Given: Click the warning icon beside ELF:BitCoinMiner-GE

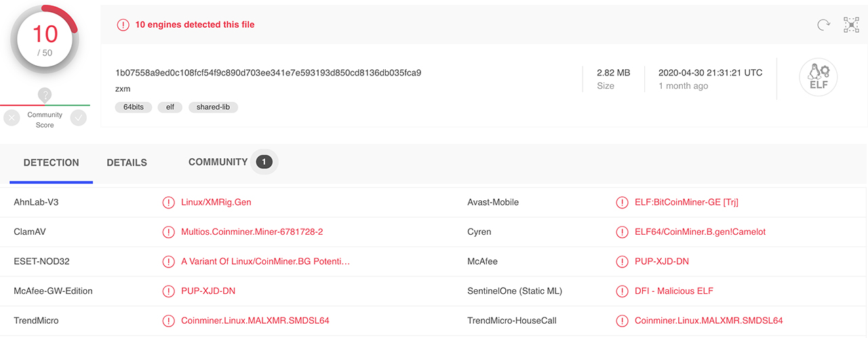Looking at the screenshot, I should click(622, 202).
